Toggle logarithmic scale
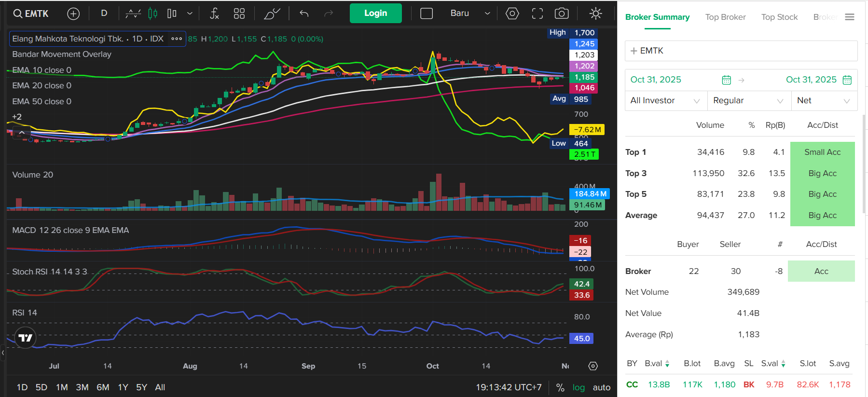The width and height of the screenshot is (868, 397). tap(579, 387)
